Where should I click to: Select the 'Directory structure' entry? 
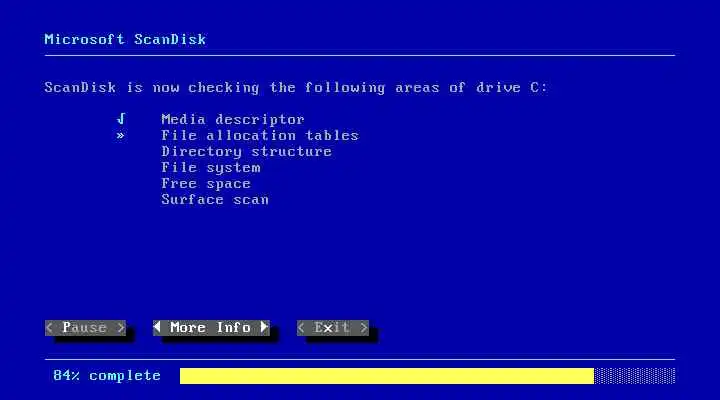click(247, 152)
